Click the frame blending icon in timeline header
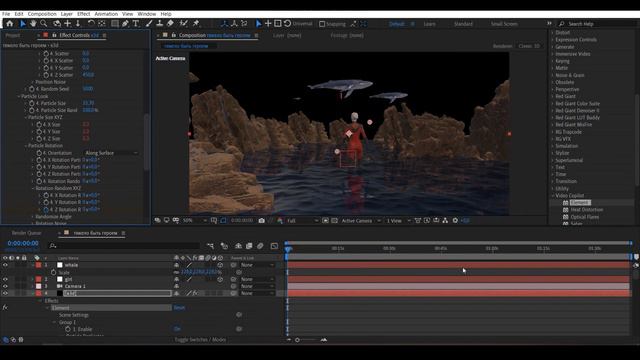 click(249, 246)
